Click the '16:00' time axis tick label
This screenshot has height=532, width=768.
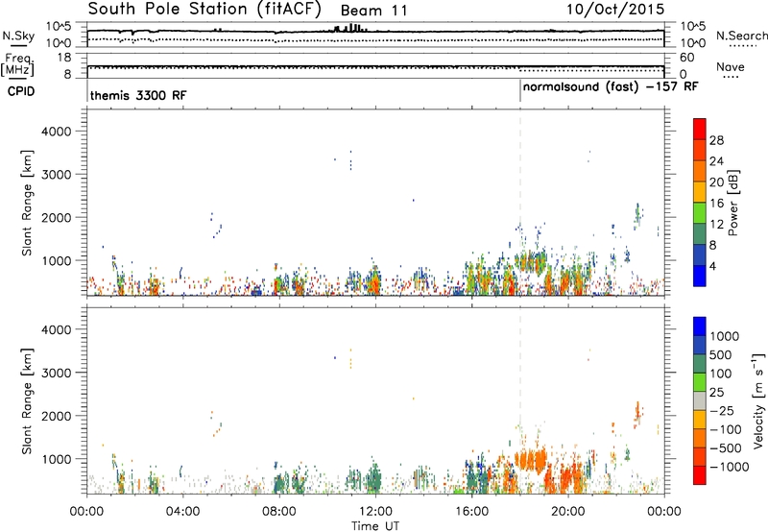coord(471,512)
